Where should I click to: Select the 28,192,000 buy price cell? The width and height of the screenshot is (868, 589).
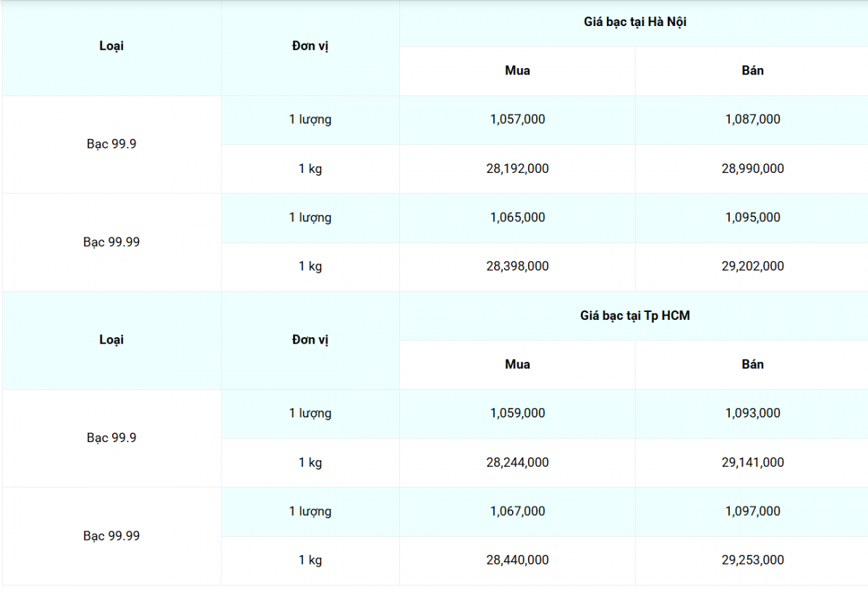coord(517,169)
